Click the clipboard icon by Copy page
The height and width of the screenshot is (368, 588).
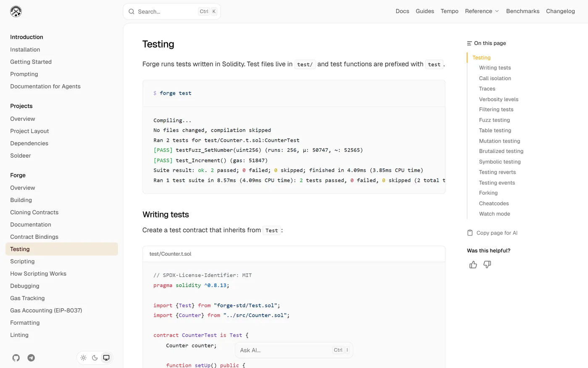pos(470,233)
